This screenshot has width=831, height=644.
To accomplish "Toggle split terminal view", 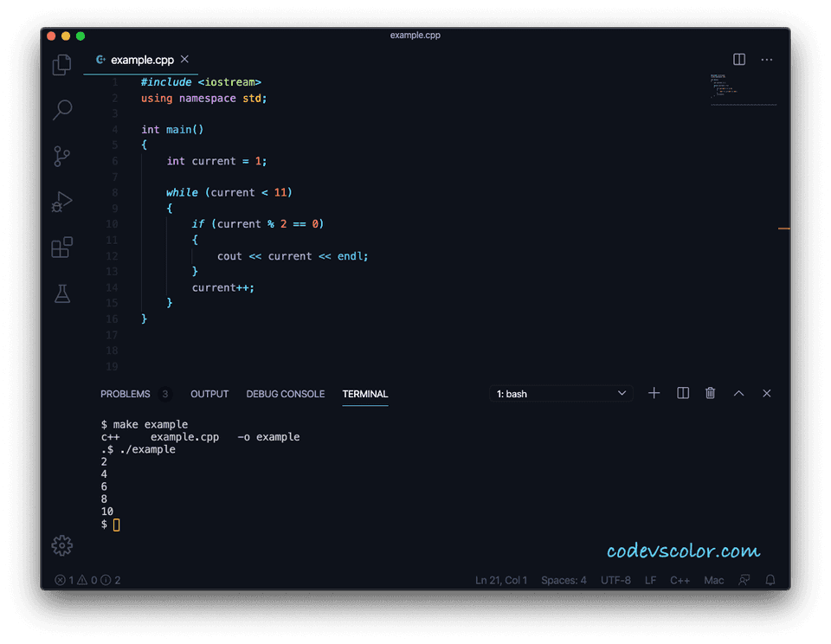I will (x=682, y=393).
